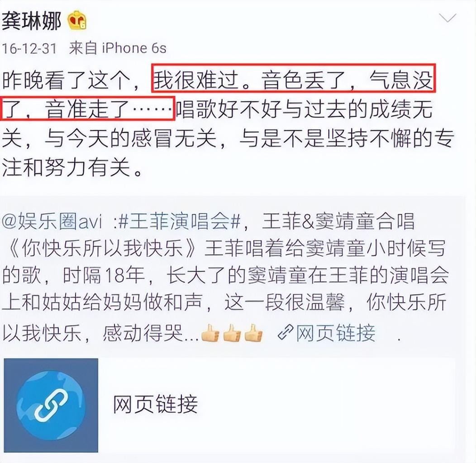Open the 来自 iPhone 6s source link
Viewport: 476px width, 463px height.
pyautogui.click(x=118, y=48)
